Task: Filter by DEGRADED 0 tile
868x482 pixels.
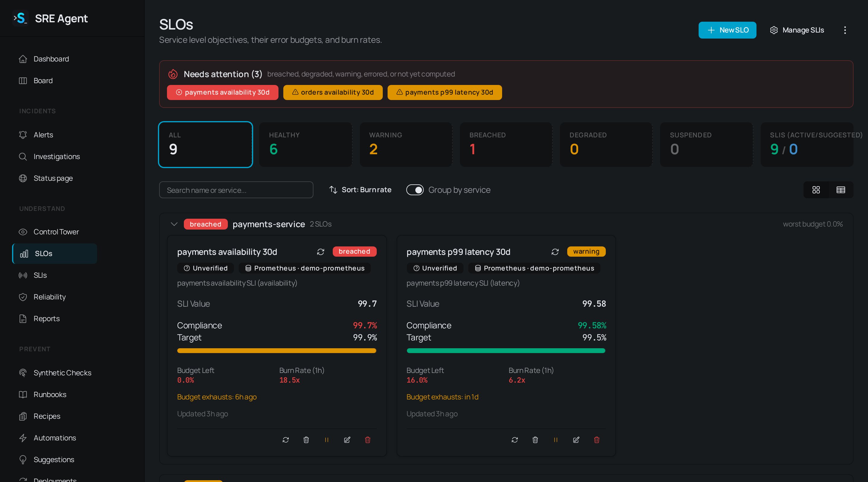Action: [x=606, y=145]
